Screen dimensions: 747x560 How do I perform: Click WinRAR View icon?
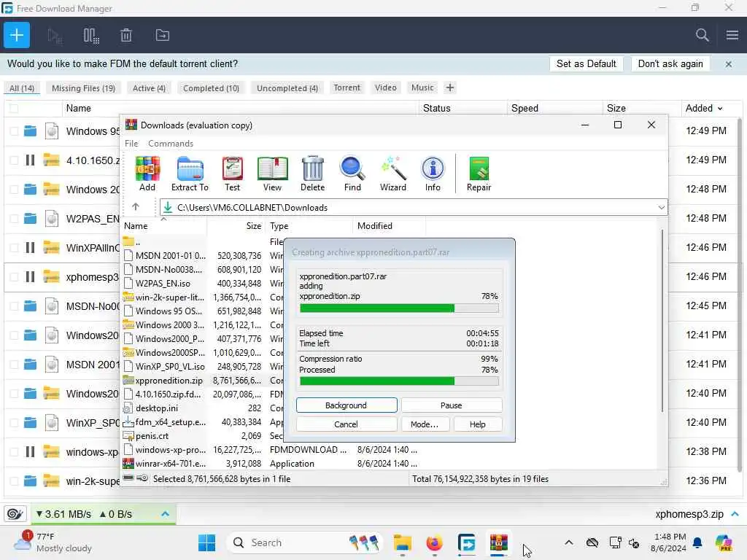tap(273, 174)
